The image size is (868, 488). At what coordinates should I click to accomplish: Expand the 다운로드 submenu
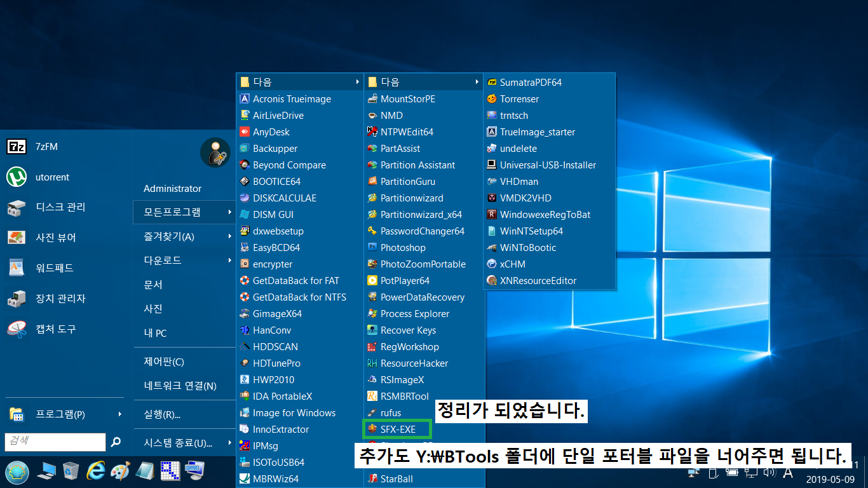pyautogui.click(x=184, y=261)
